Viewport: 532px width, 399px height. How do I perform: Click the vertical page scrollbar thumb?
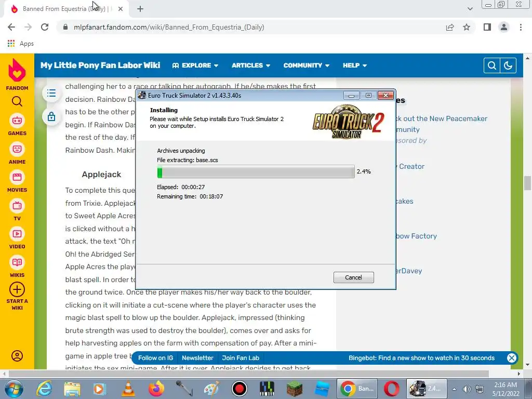[528, 183]
